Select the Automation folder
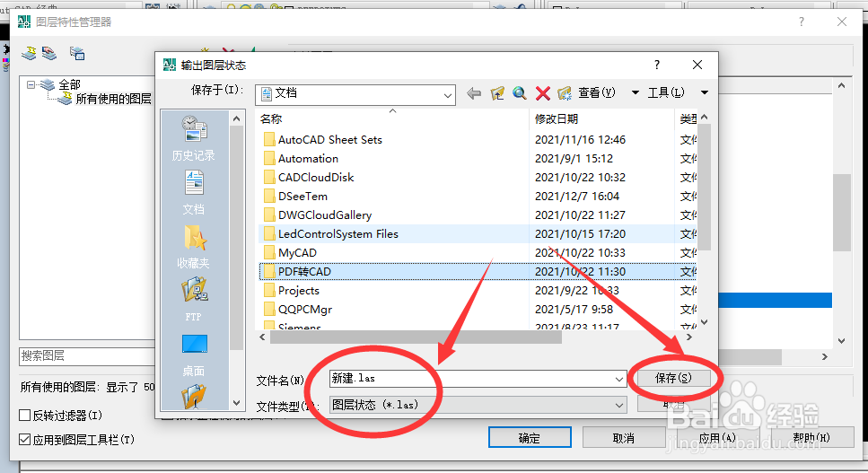 (301, 158)
